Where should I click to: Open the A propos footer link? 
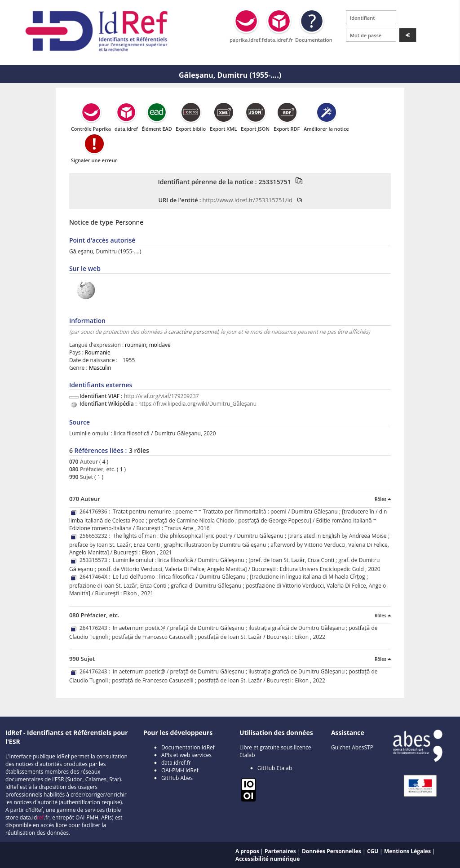247,851
